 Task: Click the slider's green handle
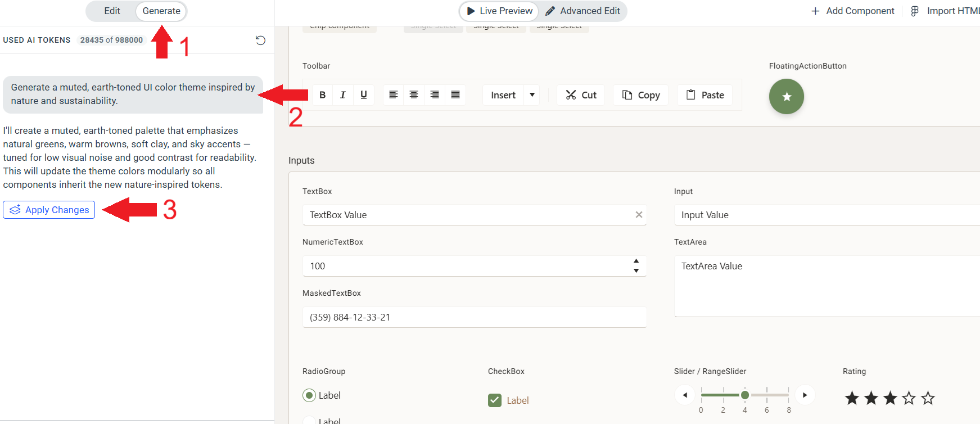pos(745,395)
